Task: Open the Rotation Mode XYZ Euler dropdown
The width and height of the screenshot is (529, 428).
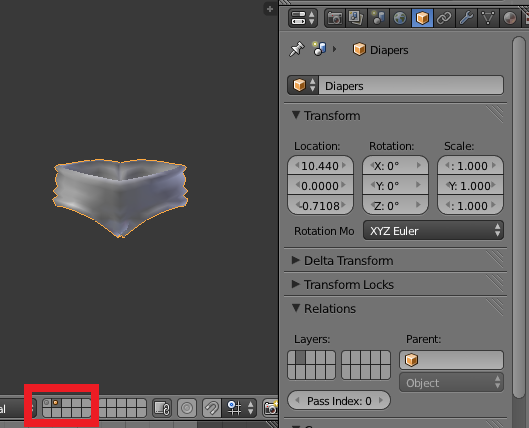Action: point(433,231)
